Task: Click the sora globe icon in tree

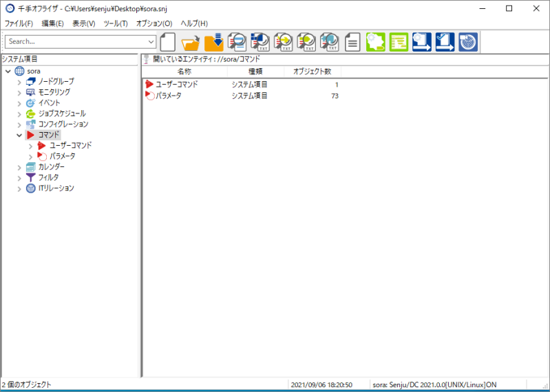Action: click(20, 71)
